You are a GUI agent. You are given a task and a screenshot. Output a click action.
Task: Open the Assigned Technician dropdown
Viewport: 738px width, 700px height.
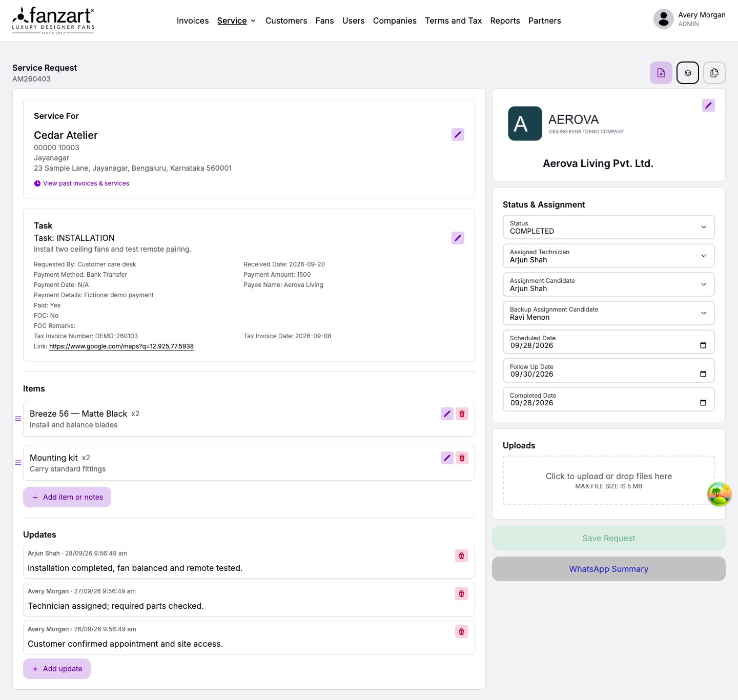tap(608, 256)
